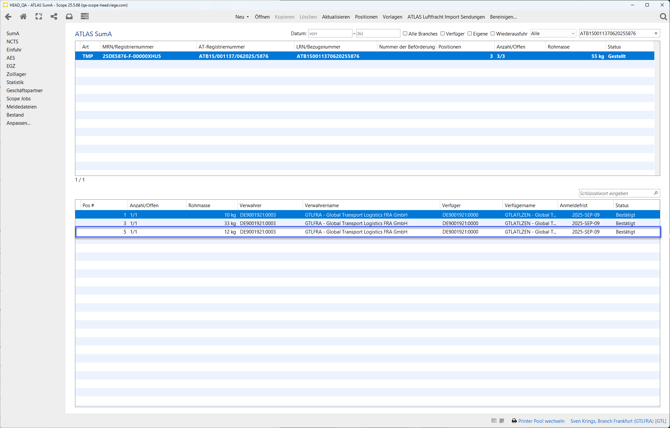Sort by LRN/Bezugsnummer column header
Viewport: 670px width, 428px height.
pos(335,47)
